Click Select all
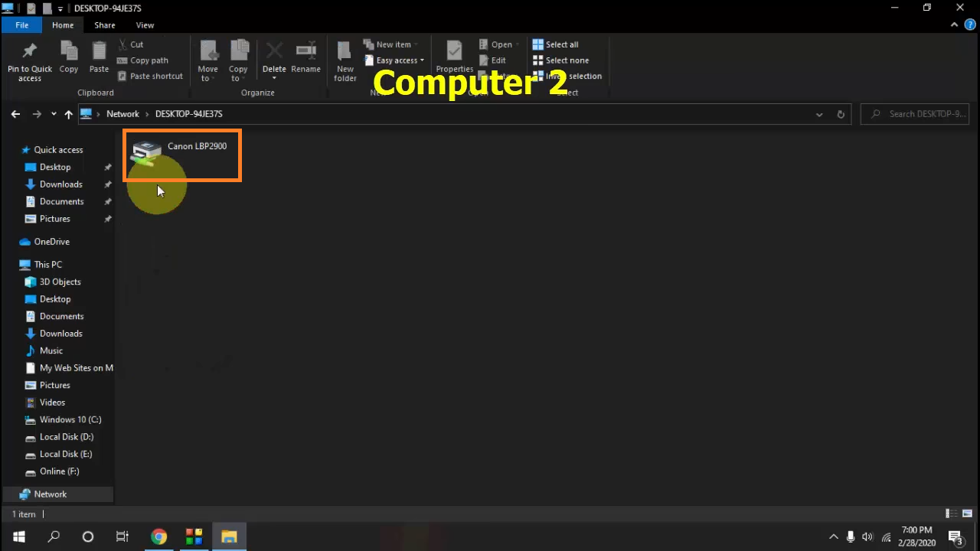Viewport: 980px width, 551px height. point(555,44)
